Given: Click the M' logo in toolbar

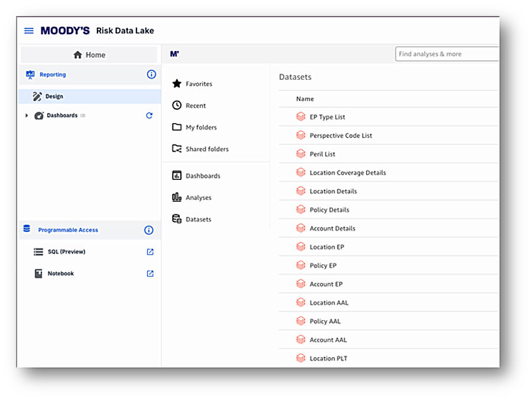Looking at the screenshot, I should [174, 54].
